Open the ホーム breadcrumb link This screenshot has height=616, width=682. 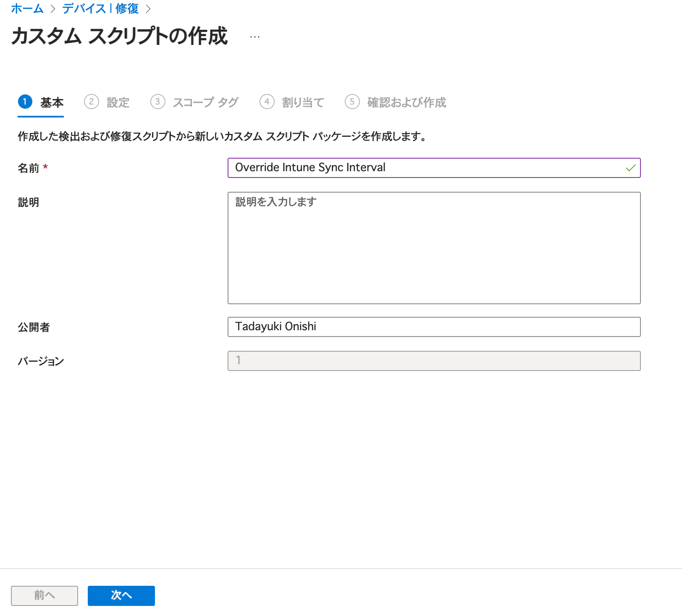tap(27, 9)
